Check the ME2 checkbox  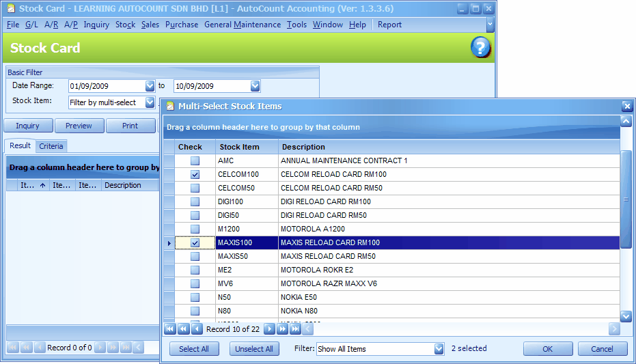coord(195,270)
